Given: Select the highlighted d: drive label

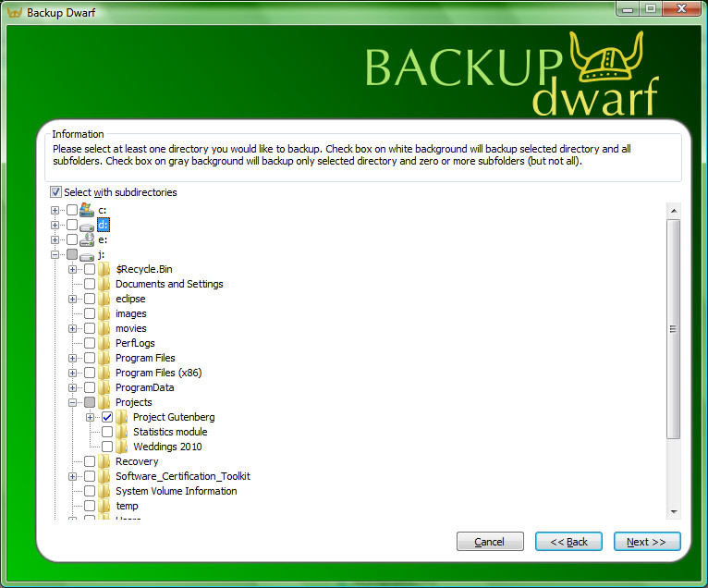Looking at the screenshot, I should [104, 225].
